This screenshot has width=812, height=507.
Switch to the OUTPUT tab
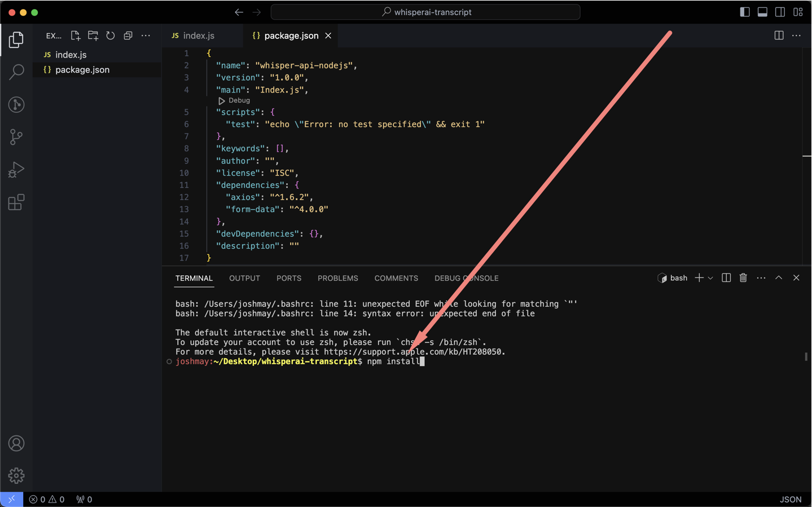point(244,278)
